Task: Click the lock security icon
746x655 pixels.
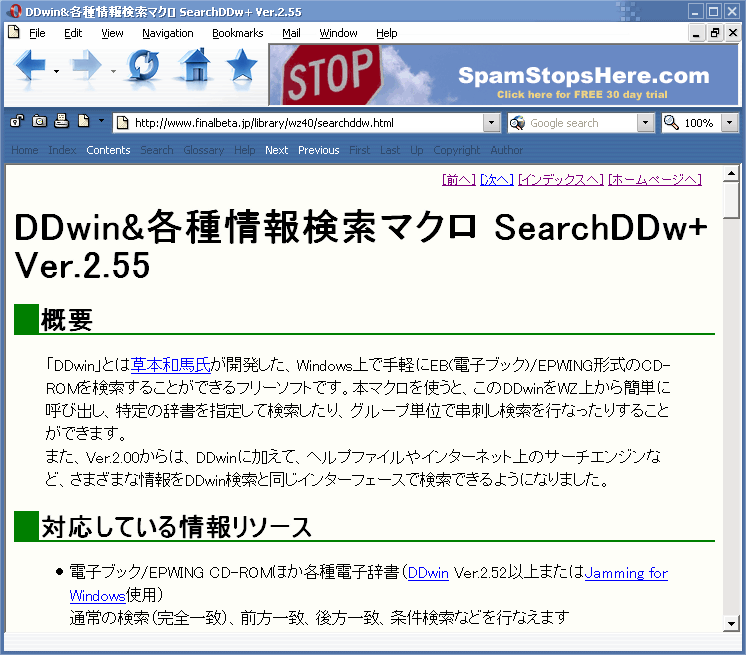Action: point(17,122)
